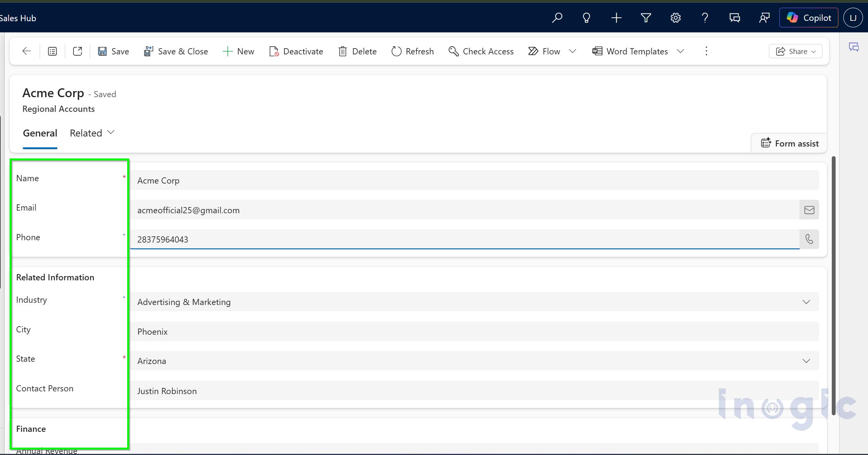Delete the record
This screenshot has width=868, height=455.
pos(357,51)
